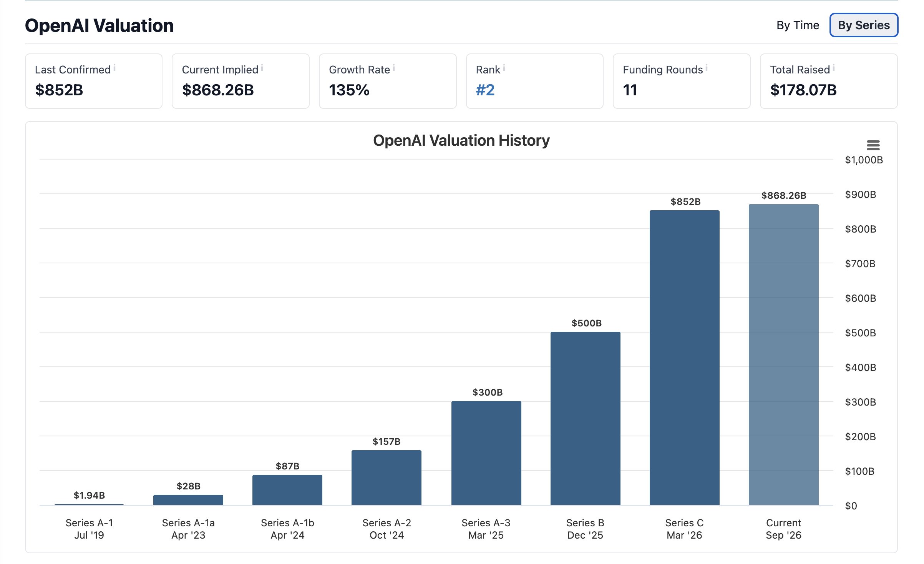Screen dimensions: 924x564
Task: Click the Series A-1a axis label
Action: click(188, 529)
